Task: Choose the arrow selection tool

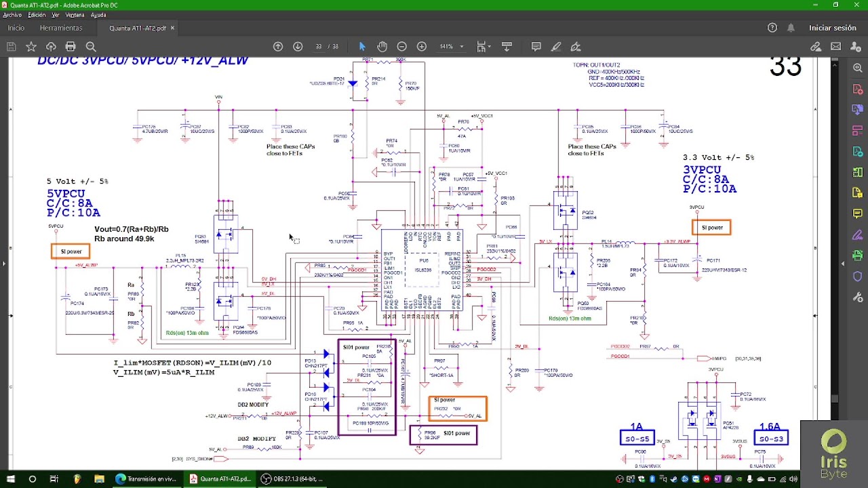Action: pos(362,47)
